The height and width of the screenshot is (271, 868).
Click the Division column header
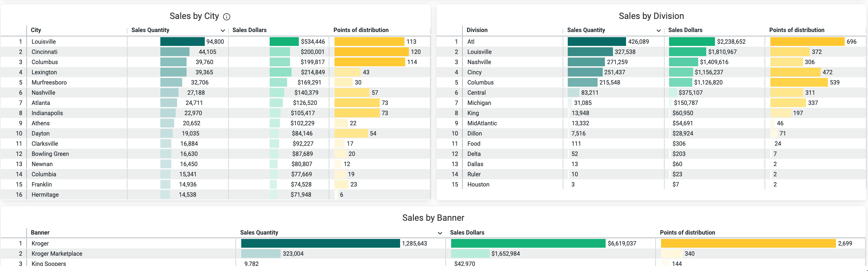(477, 30)
